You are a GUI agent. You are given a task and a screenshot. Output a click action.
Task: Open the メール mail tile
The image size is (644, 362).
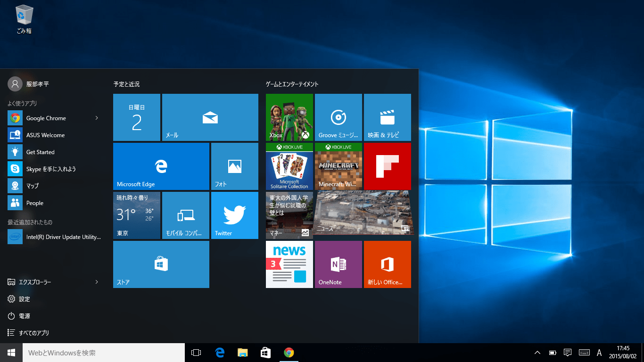click(210, 117)
